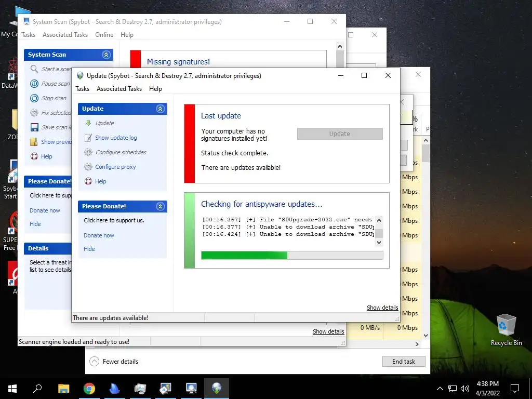Click Configure proxy gear icon

[88, 167]
